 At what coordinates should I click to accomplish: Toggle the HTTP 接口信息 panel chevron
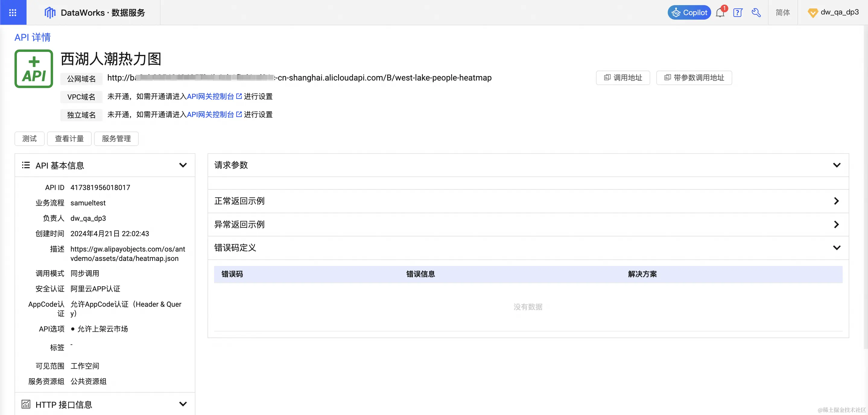pyautogui.click(x=183, y=404)
